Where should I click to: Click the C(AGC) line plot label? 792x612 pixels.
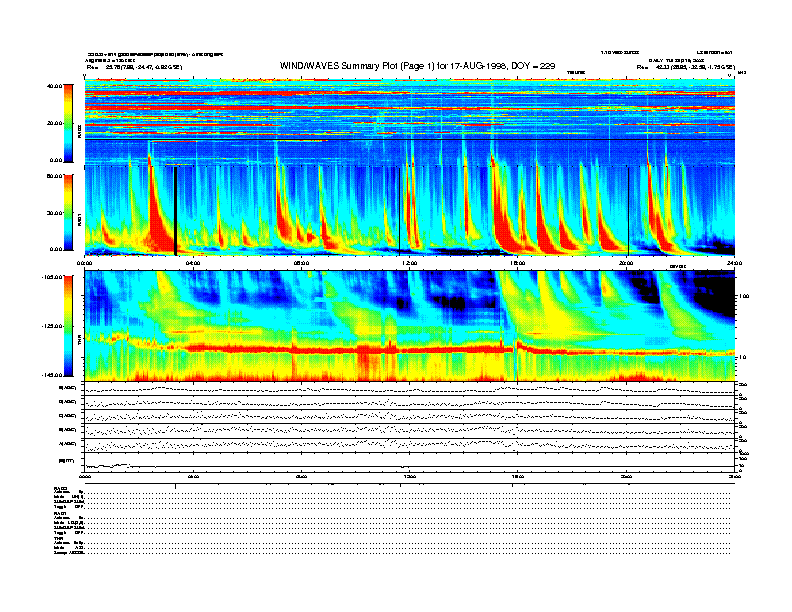tap(68, 416)
